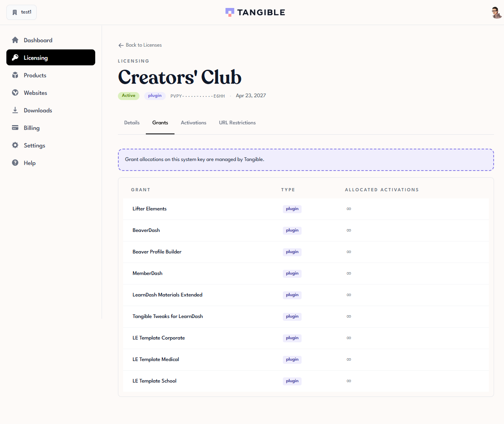Screen dimensions: 504x424
Task: Click the ALLOCATED ACTIVATIONS column header
Action: pyautogui.click(x=382, y=190)
